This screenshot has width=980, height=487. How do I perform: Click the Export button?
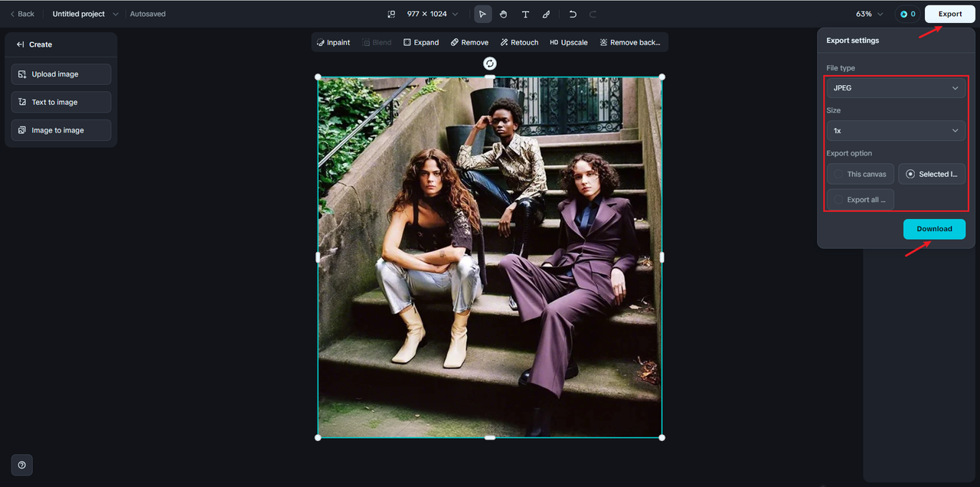950,14
